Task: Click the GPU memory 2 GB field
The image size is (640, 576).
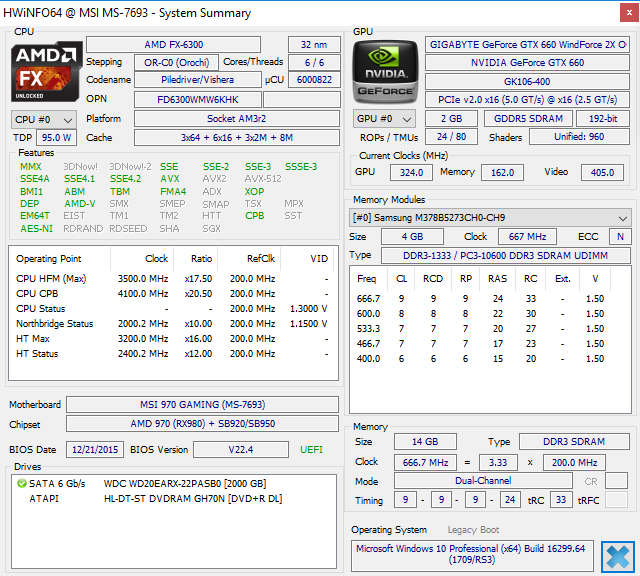Action: coord(451,119)
